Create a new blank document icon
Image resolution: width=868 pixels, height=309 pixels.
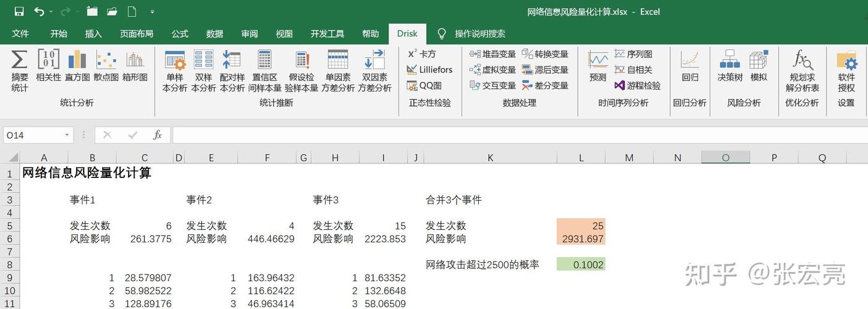(x=132, y=11)
